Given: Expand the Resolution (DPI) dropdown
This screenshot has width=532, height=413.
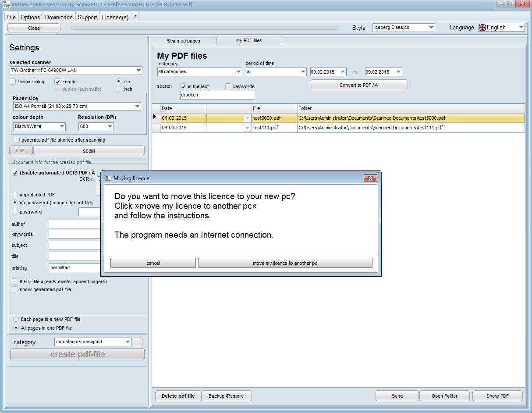Looking at the screenshot, I should pos(110,127).
